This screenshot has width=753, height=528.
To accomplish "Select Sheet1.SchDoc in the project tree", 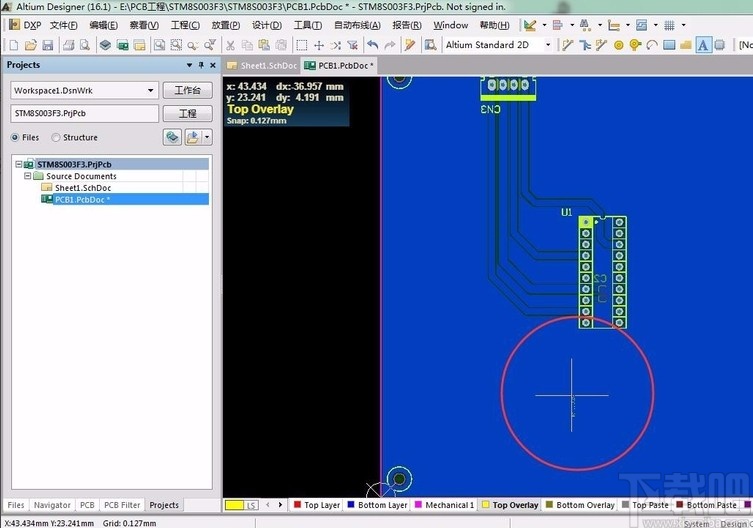I will (81, 188).
